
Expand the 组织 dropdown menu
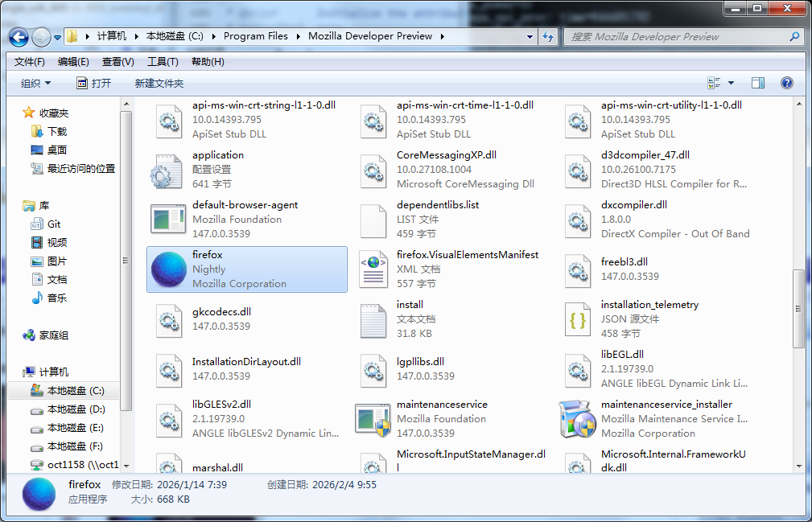pyautogui.click(x=35, y=83)
